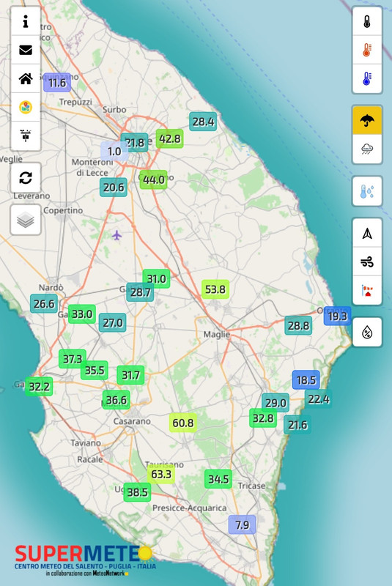392x586 pixels.
Task: Show rain rate cloud icon
Action: (x=367, y=149)
